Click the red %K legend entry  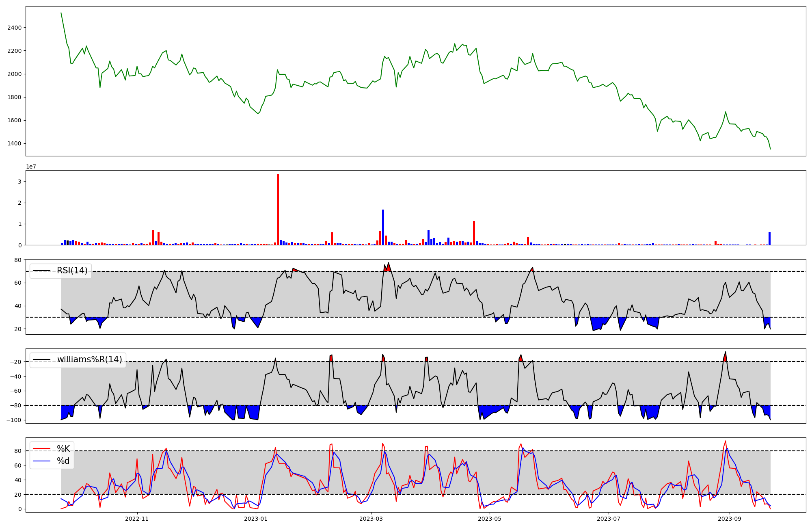click(63, 449)
